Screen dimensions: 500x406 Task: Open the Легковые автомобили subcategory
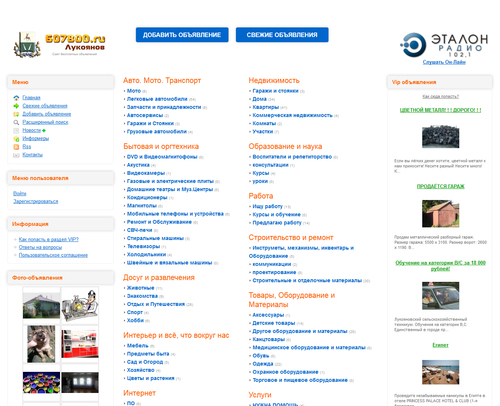[157, 99]
